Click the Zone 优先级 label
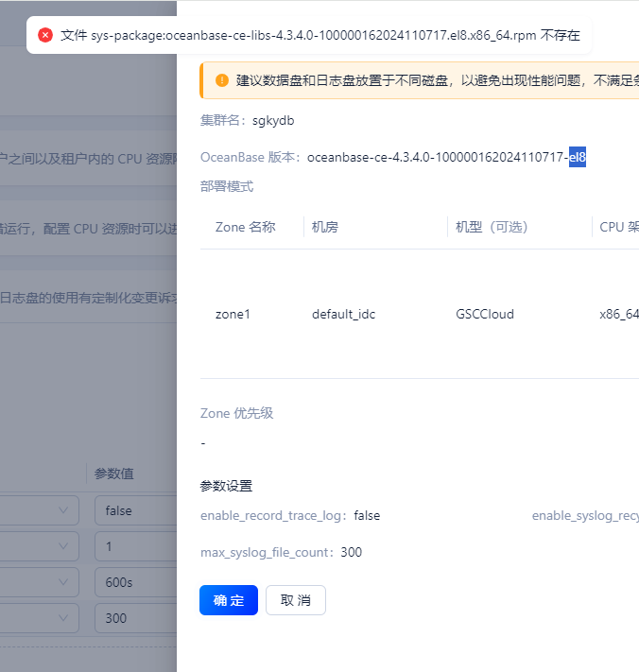Screen dimensions: 639x672 236,413
